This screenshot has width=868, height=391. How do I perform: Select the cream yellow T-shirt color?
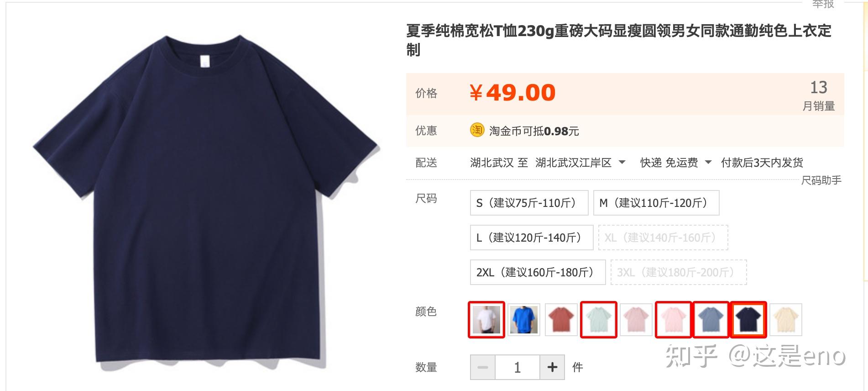[x=786, y=320]
